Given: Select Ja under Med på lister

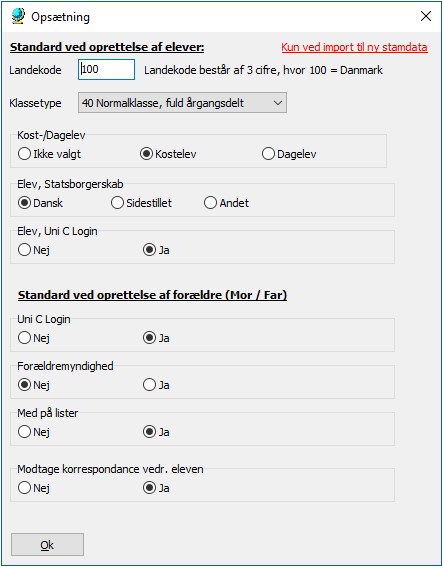Looking at the screenshot, I should tap(156, 432).
